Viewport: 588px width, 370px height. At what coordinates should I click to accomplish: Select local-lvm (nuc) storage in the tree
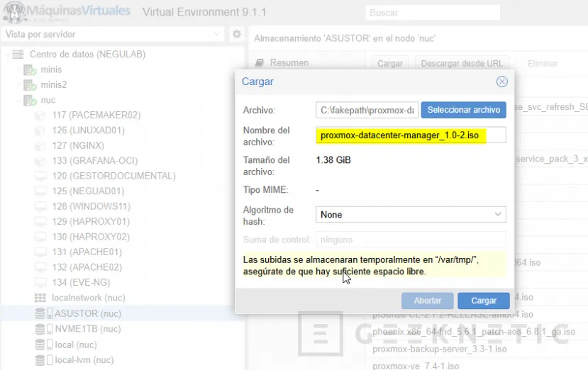(x=84, y=360)
